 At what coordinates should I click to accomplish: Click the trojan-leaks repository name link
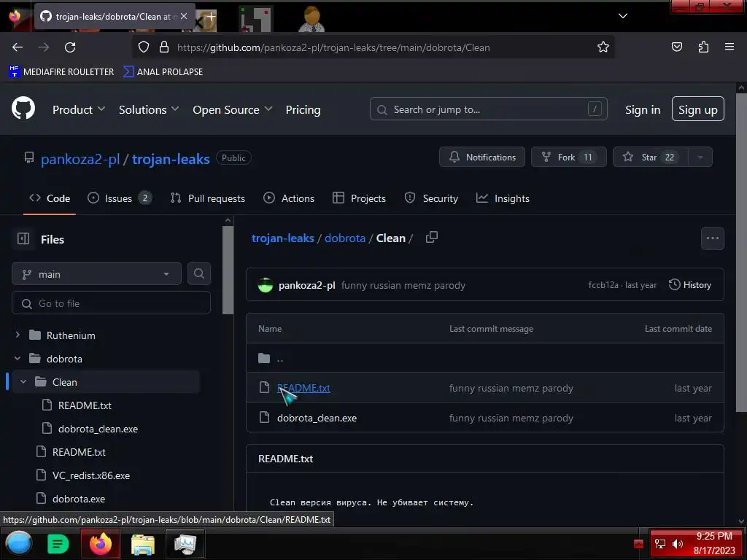click(x=171, y=159)
